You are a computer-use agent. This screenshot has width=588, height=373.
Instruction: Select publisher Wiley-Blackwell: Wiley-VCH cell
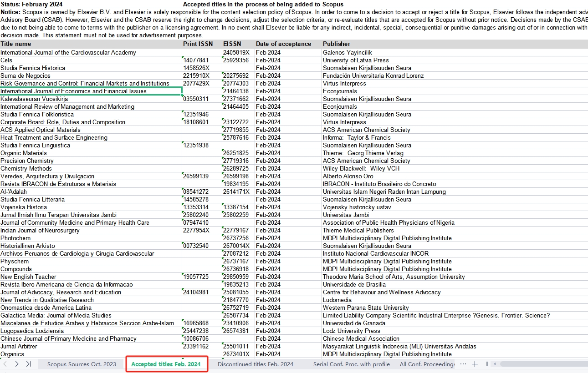coord(455,168)
